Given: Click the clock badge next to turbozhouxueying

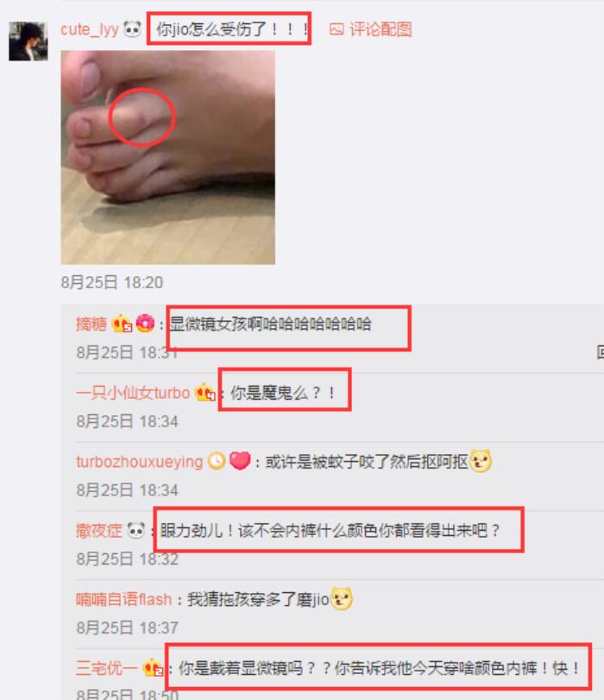Looking at the screenshot, I should [x=217, y=461].
